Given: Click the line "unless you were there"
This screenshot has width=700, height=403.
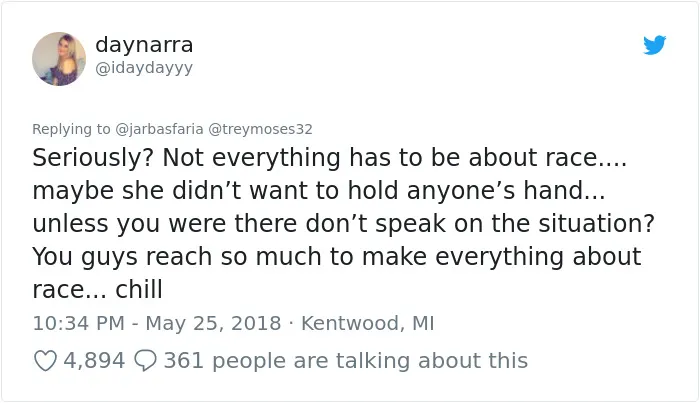Looking at the screenshot, I should 343,224.
